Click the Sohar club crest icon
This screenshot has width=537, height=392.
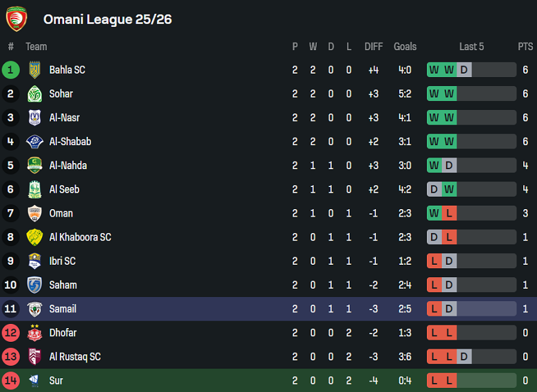34,94
